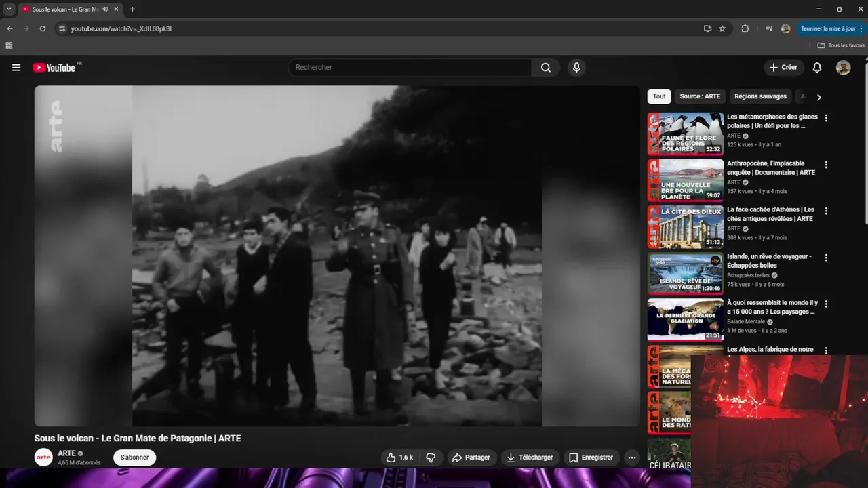868x488 pixels.
Task: Click the search magnifier button
Action: (546, 68)
